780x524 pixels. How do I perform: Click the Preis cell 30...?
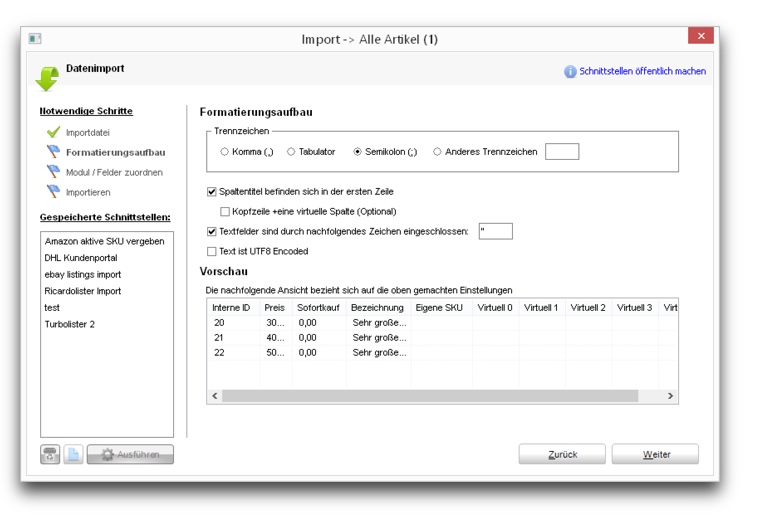tap(276, 322)
